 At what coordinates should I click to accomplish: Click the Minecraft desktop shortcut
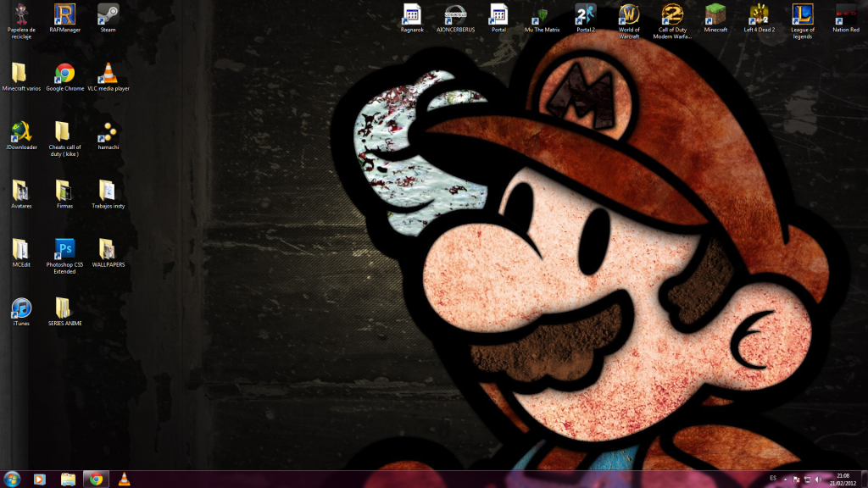pos(715,14)
